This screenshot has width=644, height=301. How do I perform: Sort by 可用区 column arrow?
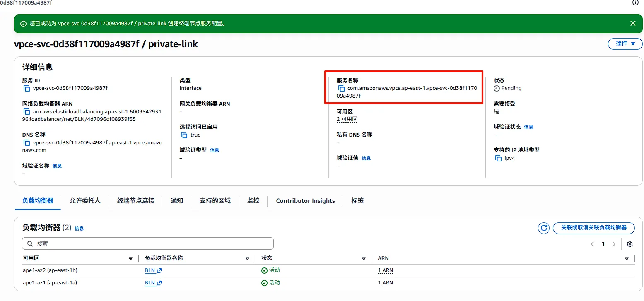pyautogui.click(x=131, y=258)
